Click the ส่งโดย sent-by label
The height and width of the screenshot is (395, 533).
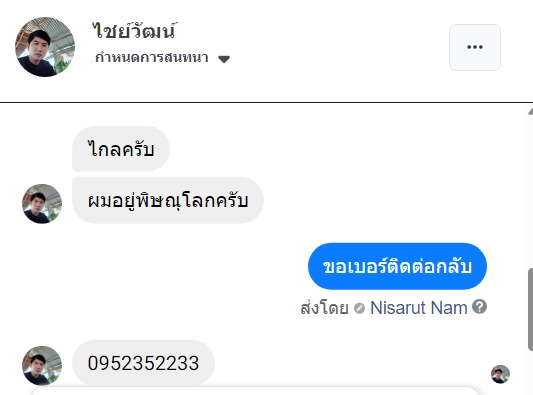(x=324, y=308)
